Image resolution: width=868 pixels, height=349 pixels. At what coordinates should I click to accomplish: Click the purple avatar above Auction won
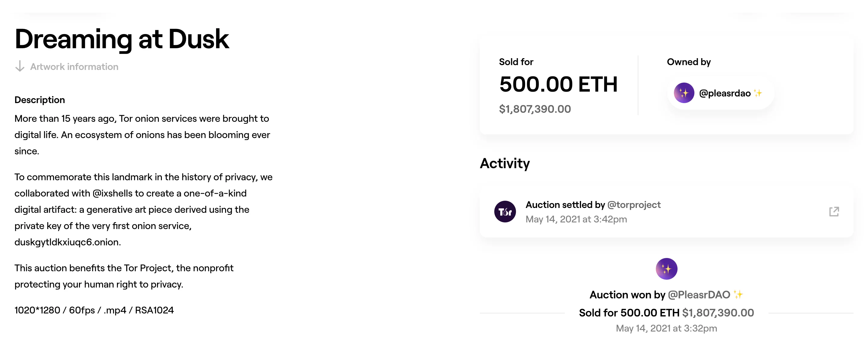tap(666, 269)
